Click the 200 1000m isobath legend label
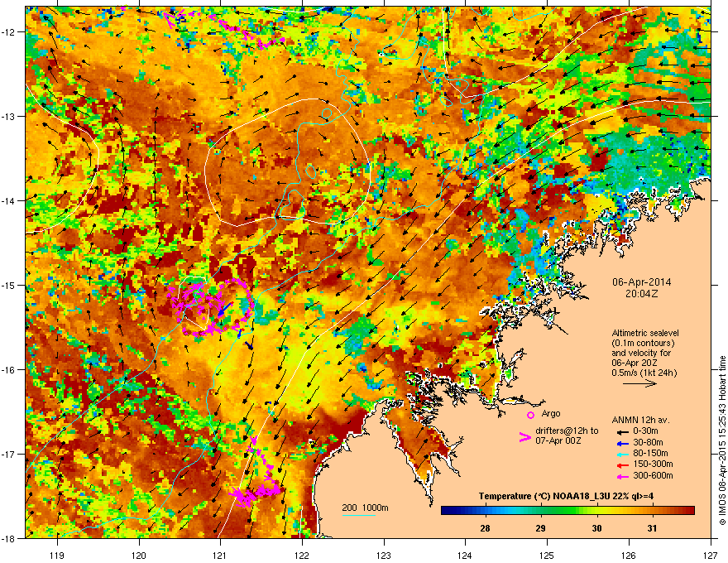The width and height of the screenshot is (728, 563). (x=365, y=508)
